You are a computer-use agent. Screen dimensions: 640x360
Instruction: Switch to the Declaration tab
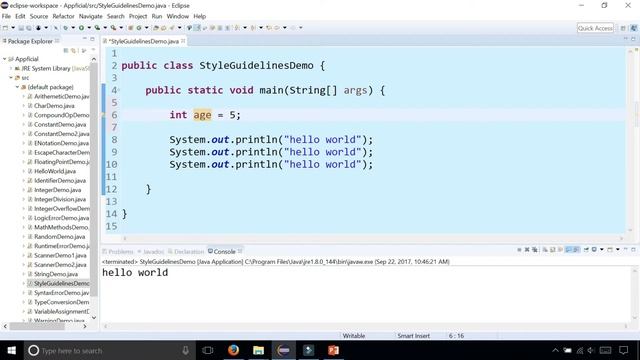[x=186, y=251]
